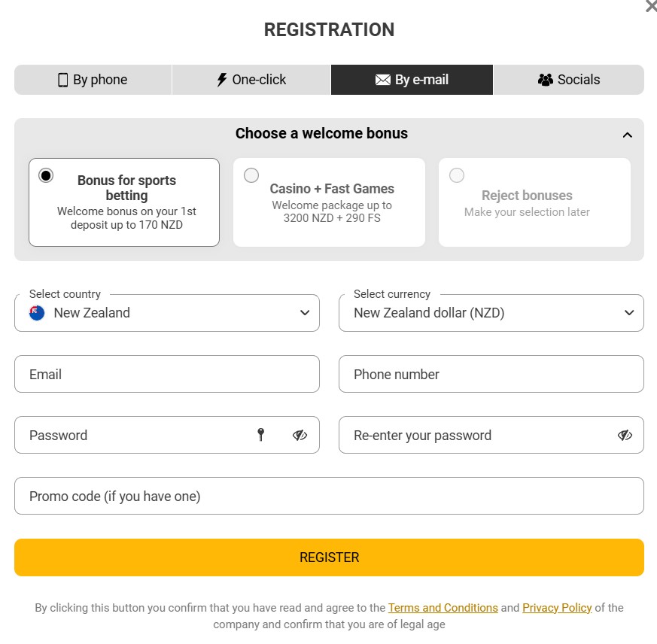Viewport: 657px width, 644px height.
Task: Show the Password field contents via eye icon
Action: click(x=300, y=435)
